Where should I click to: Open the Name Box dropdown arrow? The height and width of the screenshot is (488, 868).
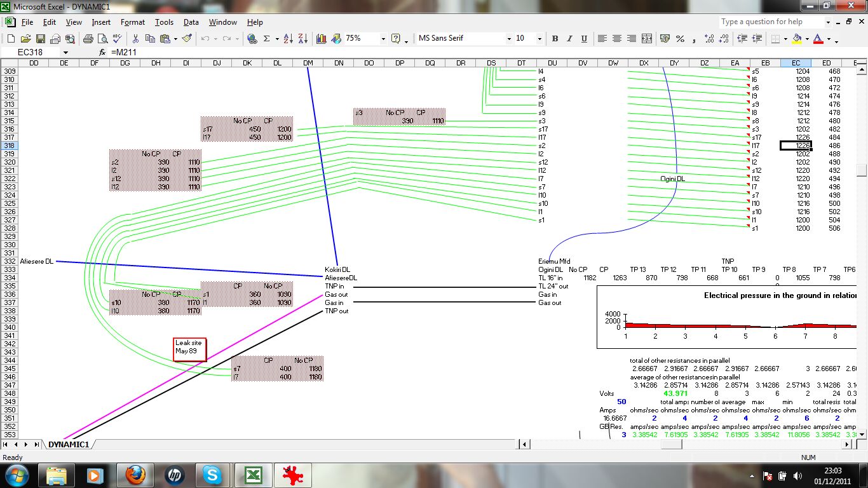(65, 52)
